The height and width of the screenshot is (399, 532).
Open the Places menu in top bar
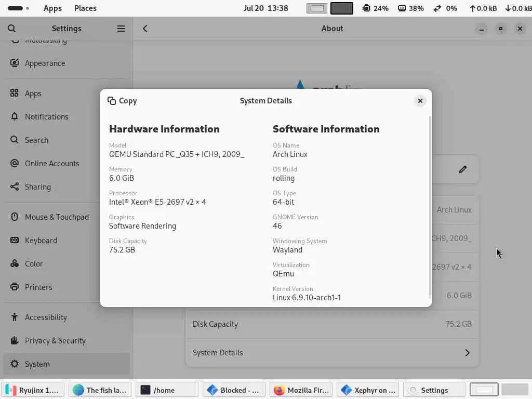pyautogui.click(x=86, y=8)
